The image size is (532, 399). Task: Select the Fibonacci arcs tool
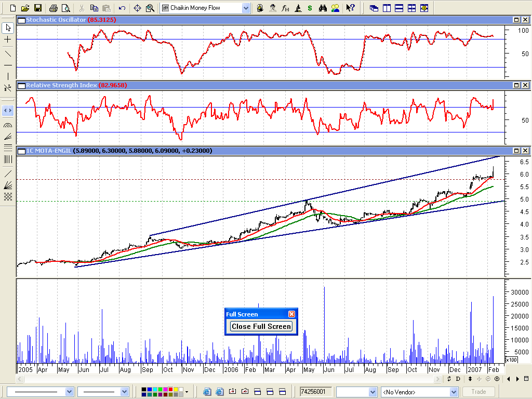point(8,125)
